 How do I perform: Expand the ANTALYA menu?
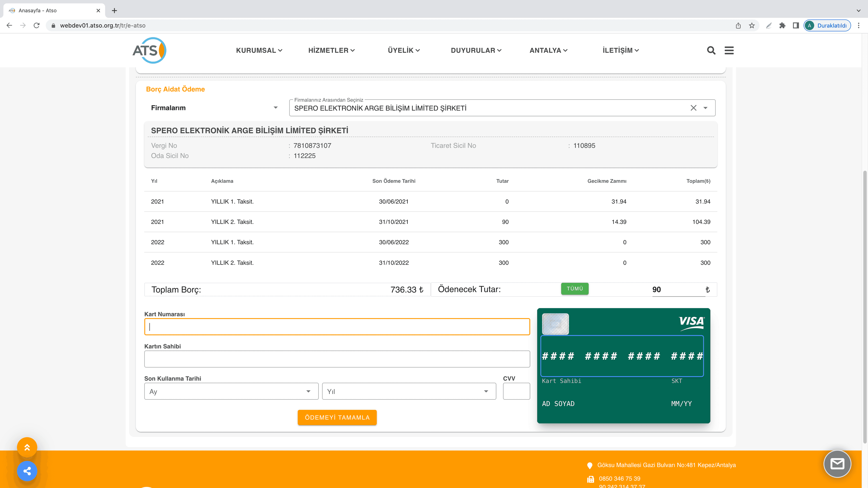[x=549, y=50]
